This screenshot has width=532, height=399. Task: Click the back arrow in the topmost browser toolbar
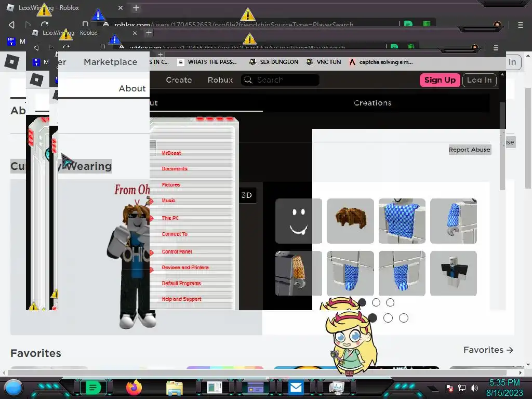pyautogui.click(x=11, y=25)
